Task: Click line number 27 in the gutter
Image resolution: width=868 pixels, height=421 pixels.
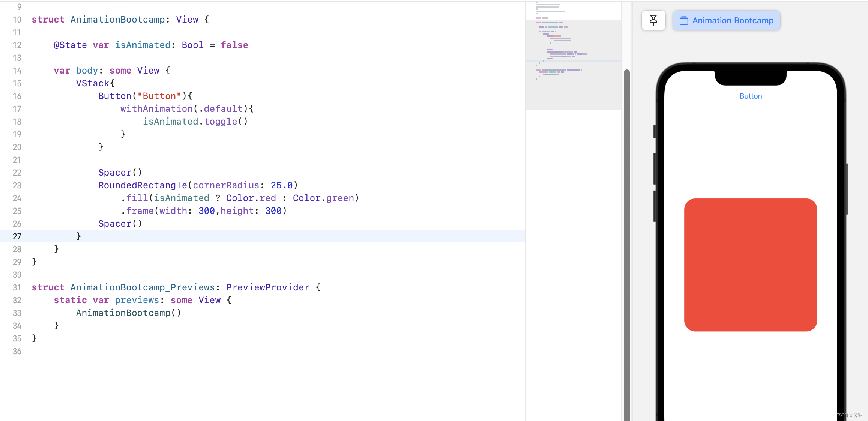Action: (x=17, y=236)
